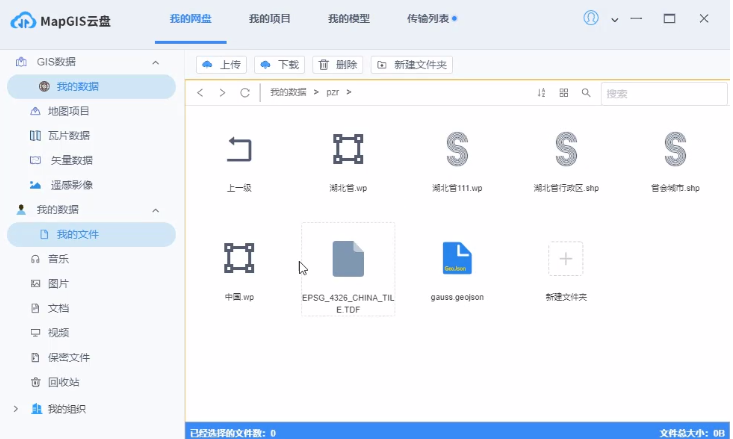This screenshot has width=733, height=439.
Task: Click the 我的组织 building icon
Action: (x=36, y=409)
